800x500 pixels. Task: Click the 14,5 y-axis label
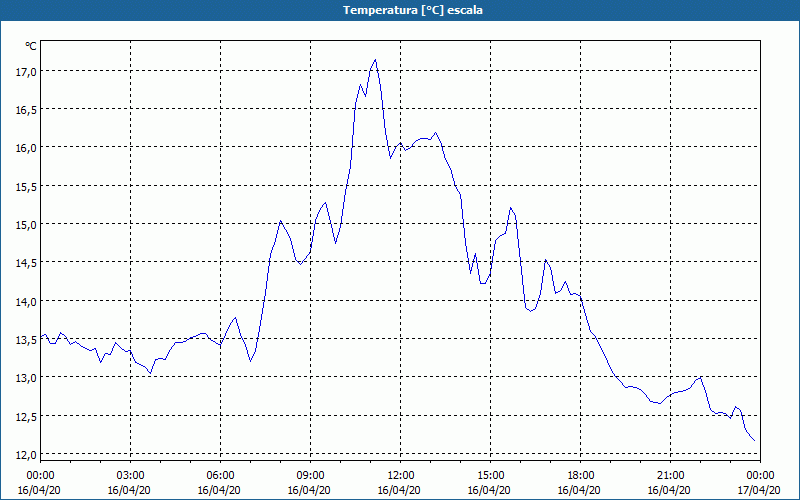click(26, 264)
